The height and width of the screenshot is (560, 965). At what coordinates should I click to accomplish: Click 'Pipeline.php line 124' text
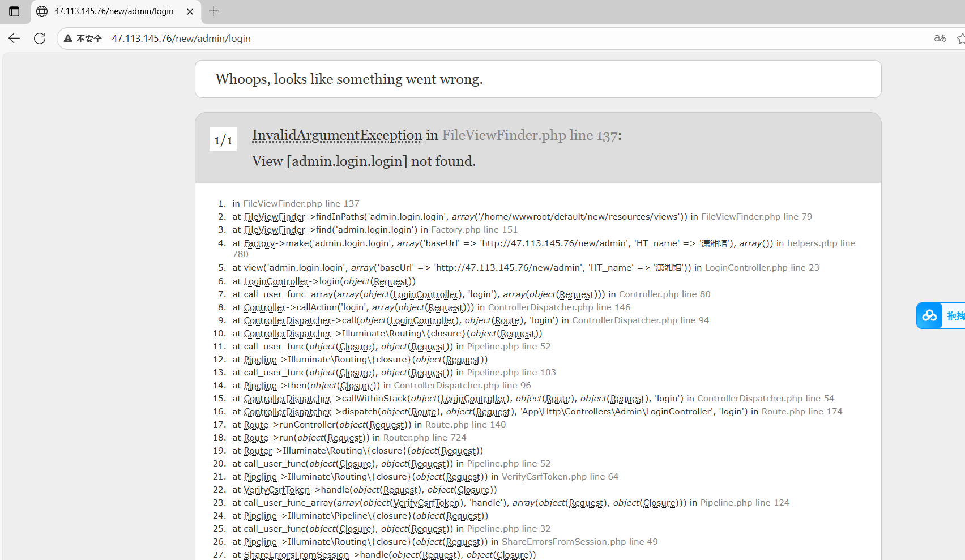745,503
